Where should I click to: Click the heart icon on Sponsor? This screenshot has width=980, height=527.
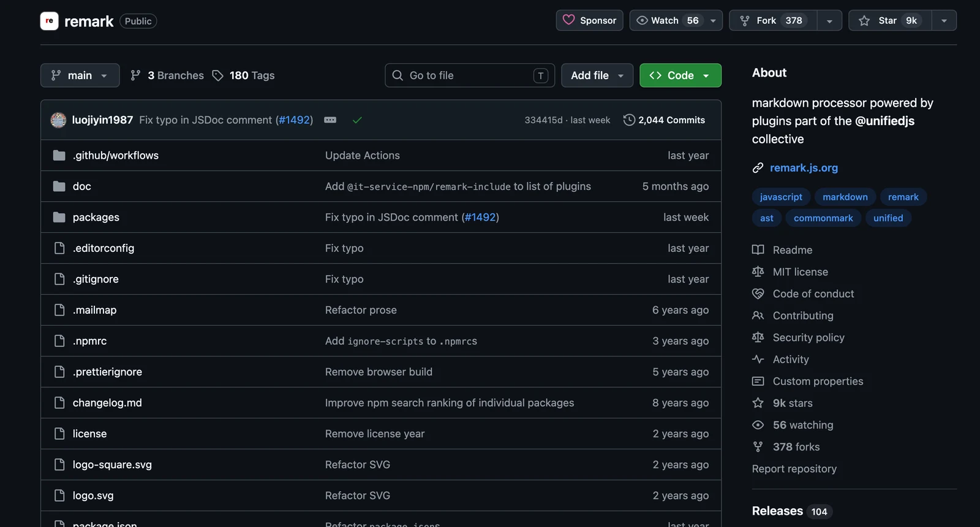pyautogui.click(x=569, y=20)
